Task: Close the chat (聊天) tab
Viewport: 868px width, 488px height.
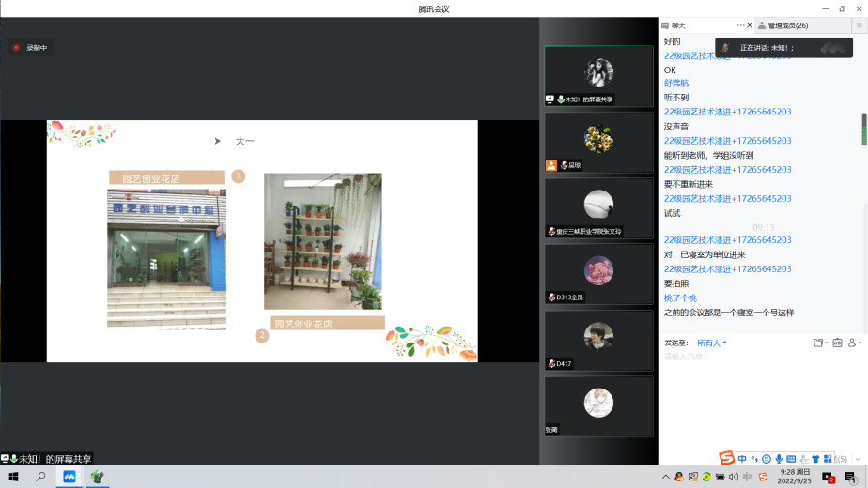Action: point(749,25)
